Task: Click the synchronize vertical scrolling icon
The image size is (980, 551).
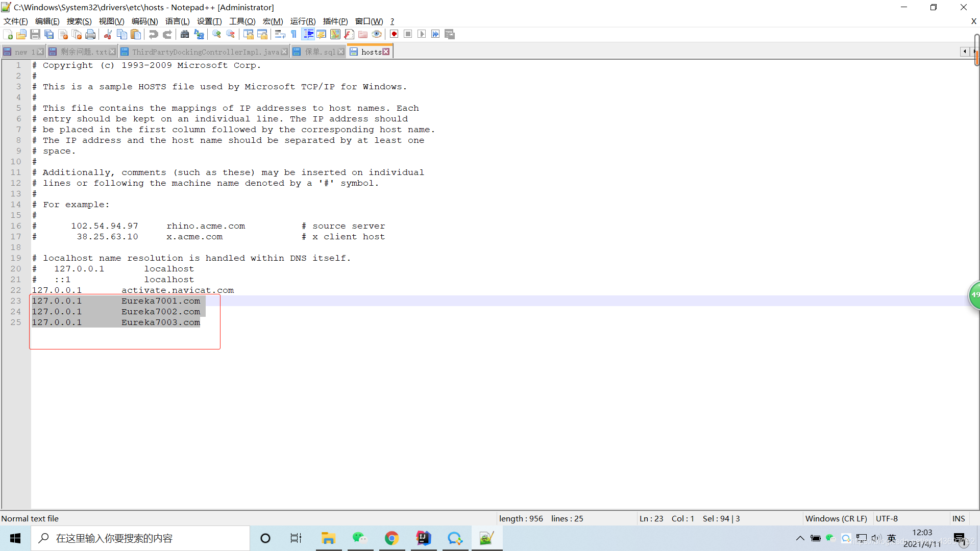Action: (249, 34)
